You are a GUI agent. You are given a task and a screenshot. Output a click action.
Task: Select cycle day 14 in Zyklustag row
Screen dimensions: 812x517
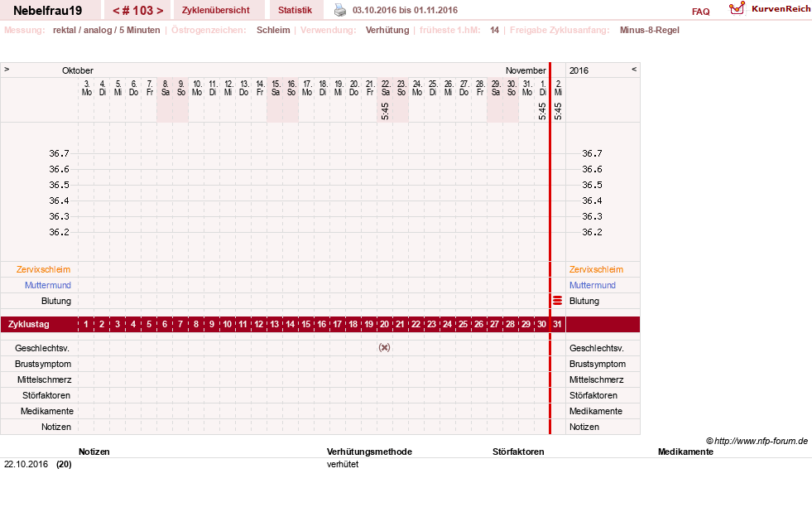pos(290,324)
